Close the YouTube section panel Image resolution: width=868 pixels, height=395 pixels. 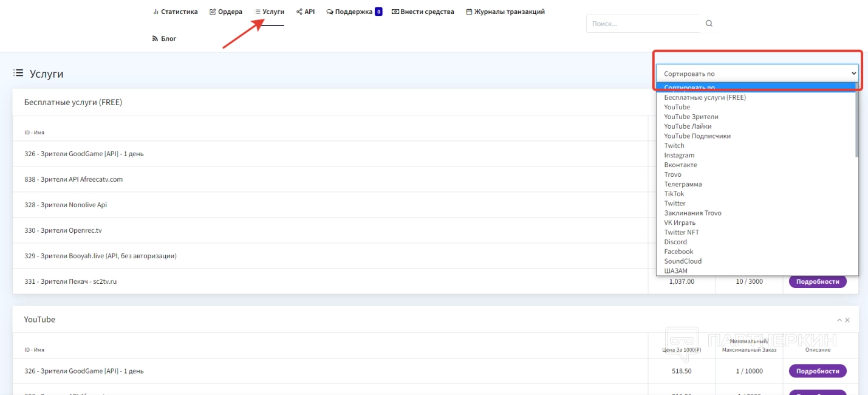pos(847,320)
